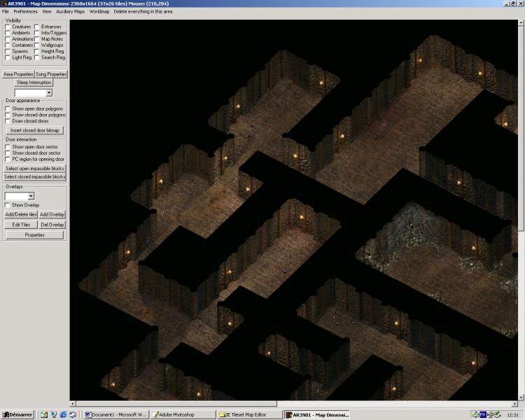Enable PC region for opening door
525x420 pixels.
pos(8,159)
